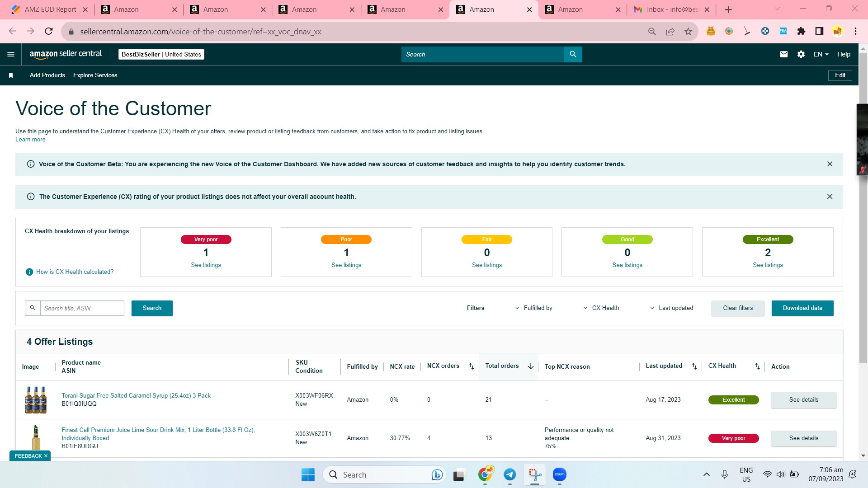Click the Learn more link
The image size is (868, 488).
point(30,140)
